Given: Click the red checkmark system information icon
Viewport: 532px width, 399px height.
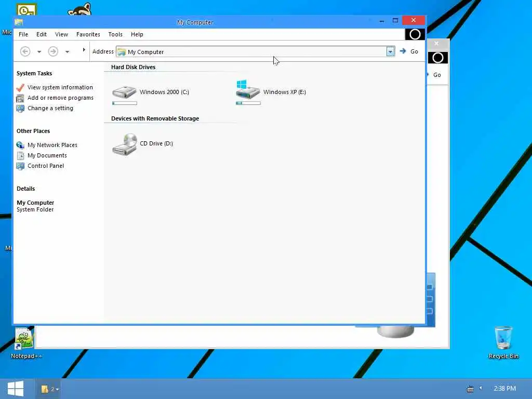Looking at the screenshot, I should [x=20, y=87].
